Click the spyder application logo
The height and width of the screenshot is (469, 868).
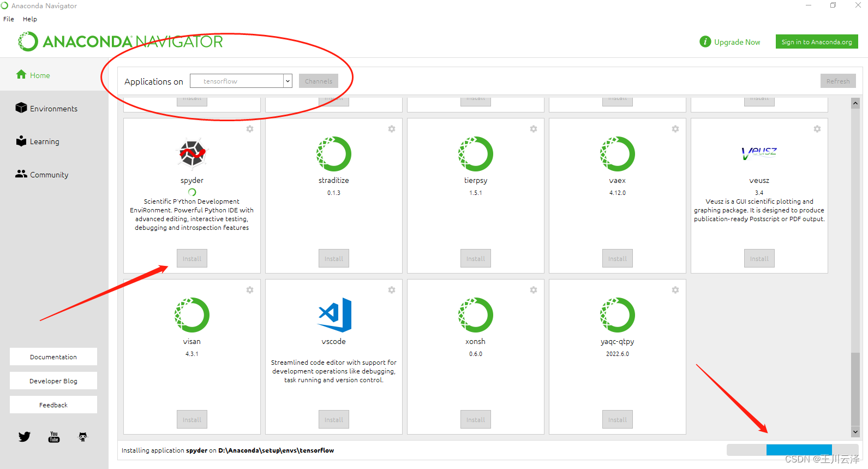(192, 153)
